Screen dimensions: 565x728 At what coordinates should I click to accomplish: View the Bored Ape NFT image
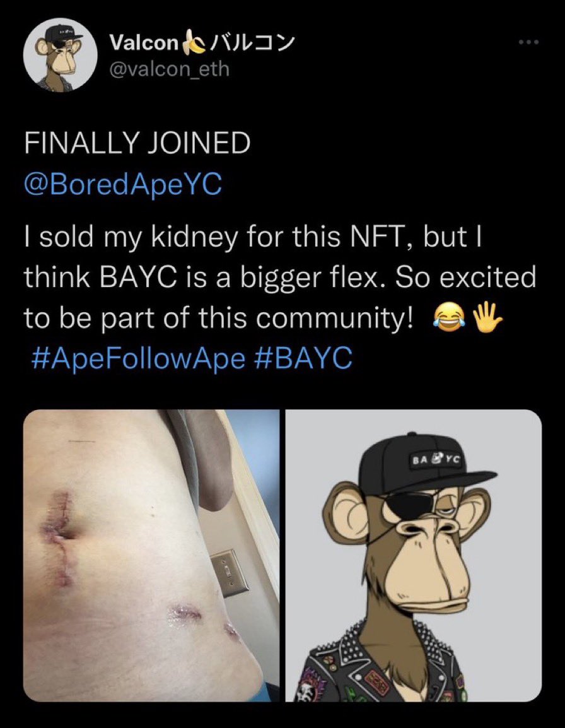pos(413,555)
